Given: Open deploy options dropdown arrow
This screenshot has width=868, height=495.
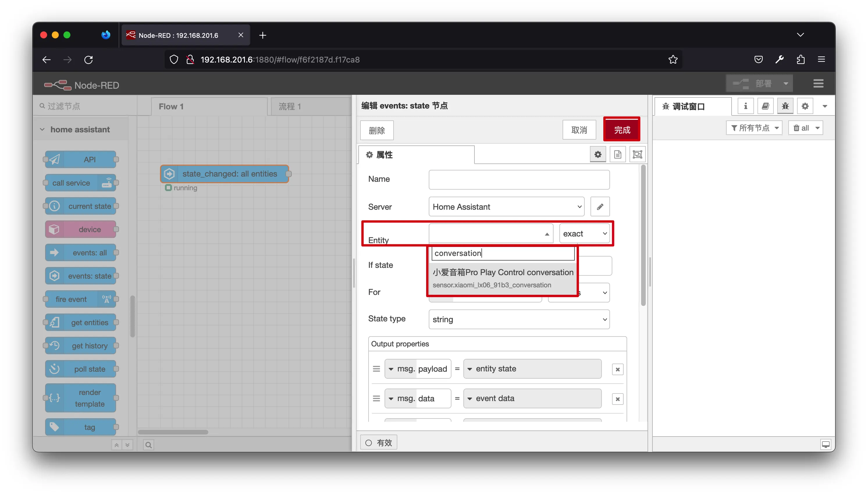Looking at the screenshot, I should click(786, 84).
